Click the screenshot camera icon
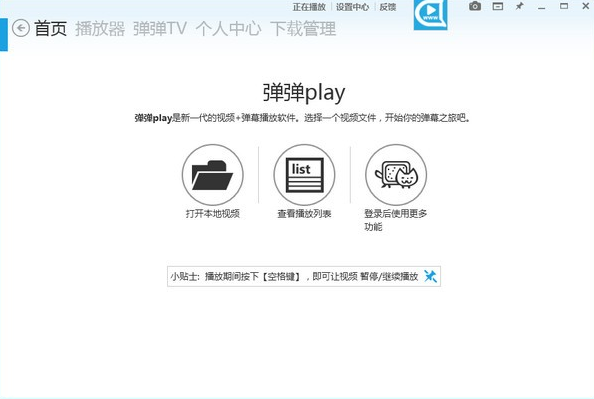594x399 pixels. (x=475, y=6)
